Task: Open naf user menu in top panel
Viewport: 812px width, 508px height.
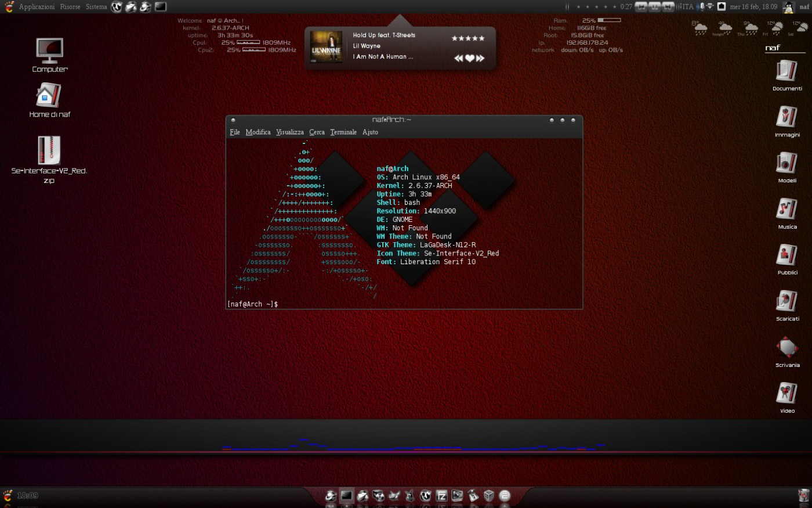Action: pyautogui.click(x=804, y=7)
